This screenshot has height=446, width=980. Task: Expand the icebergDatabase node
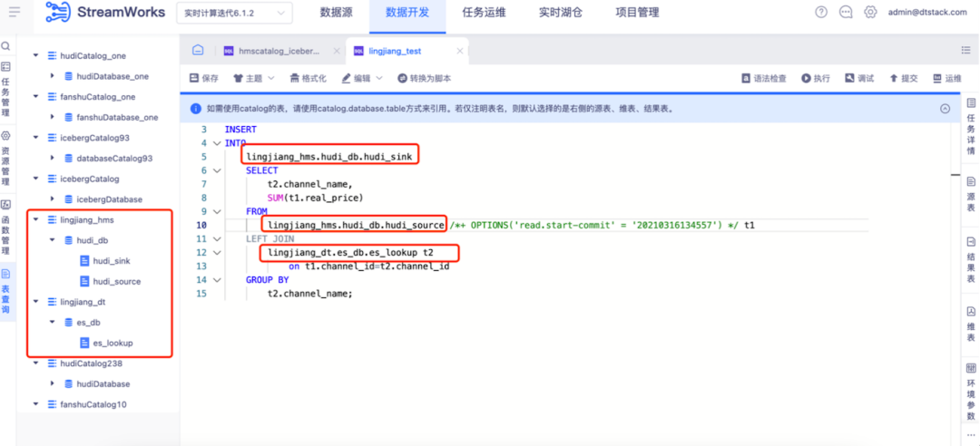[x=52, y=199]
